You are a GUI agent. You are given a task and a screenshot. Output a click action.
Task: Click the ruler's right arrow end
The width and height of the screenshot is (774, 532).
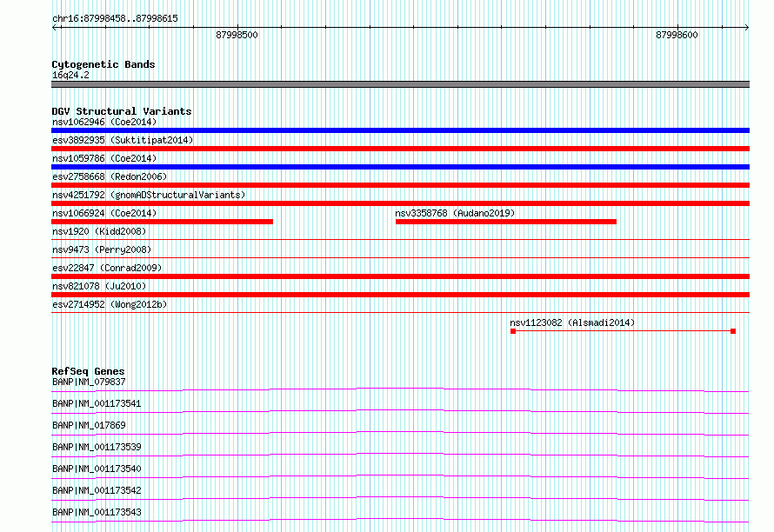[747, 28]
